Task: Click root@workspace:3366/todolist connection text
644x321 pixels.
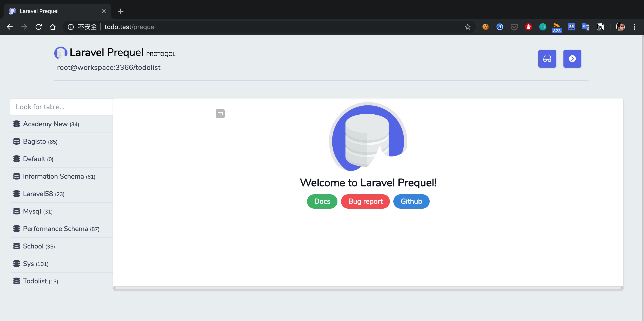Action: tap(109, 68)
